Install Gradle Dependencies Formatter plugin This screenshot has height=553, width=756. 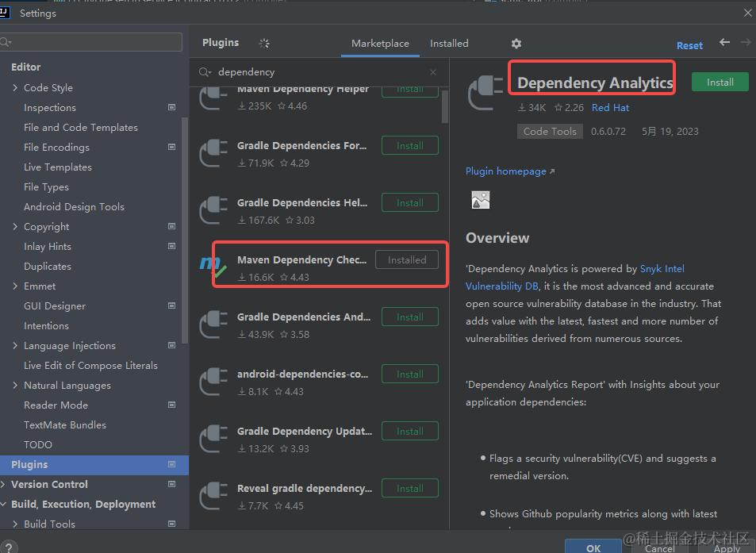point(410,146)
